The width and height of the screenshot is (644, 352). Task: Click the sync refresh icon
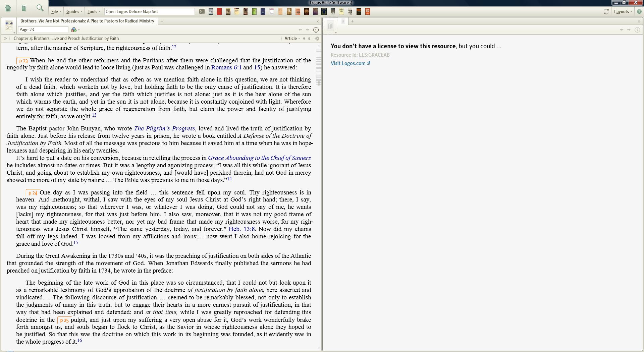coord(606,11)
